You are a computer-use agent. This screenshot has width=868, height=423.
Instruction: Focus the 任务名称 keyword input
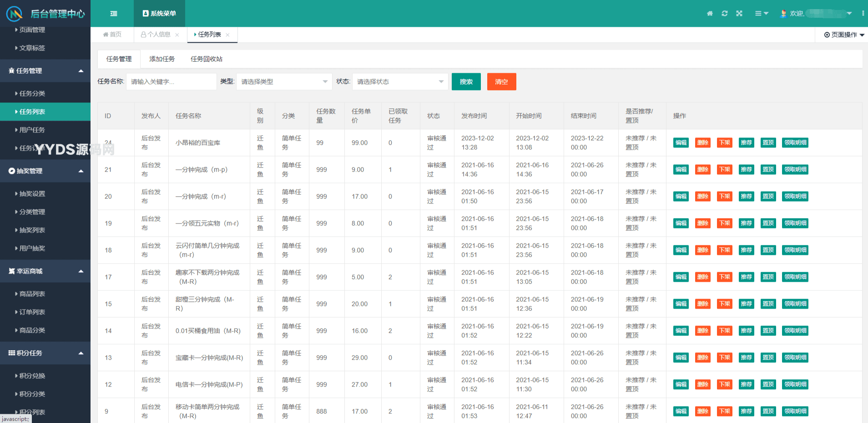[172, 82]
